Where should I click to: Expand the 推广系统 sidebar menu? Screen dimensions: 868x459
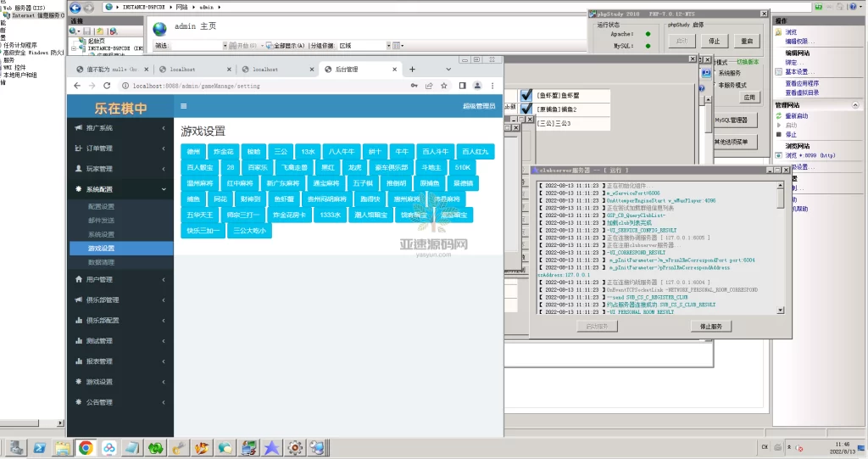click(x=119, y=128)
